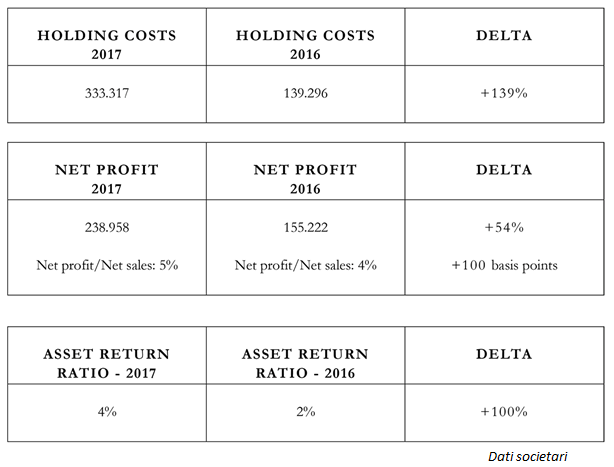Click the Asset Return Ratio - 2017 header
This screenshot has height=467, width=614.
[x=106, y=362]
